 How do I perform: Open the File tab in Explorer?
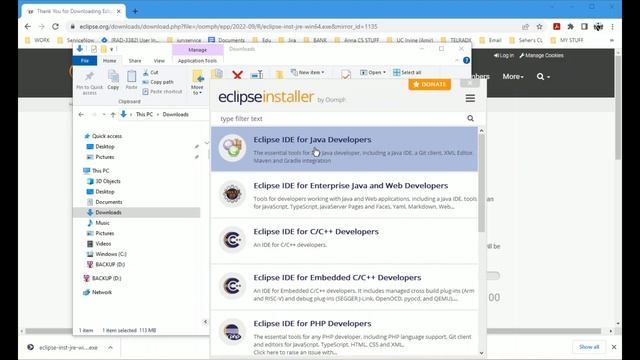pyautogui.click(x=84, y=60)
